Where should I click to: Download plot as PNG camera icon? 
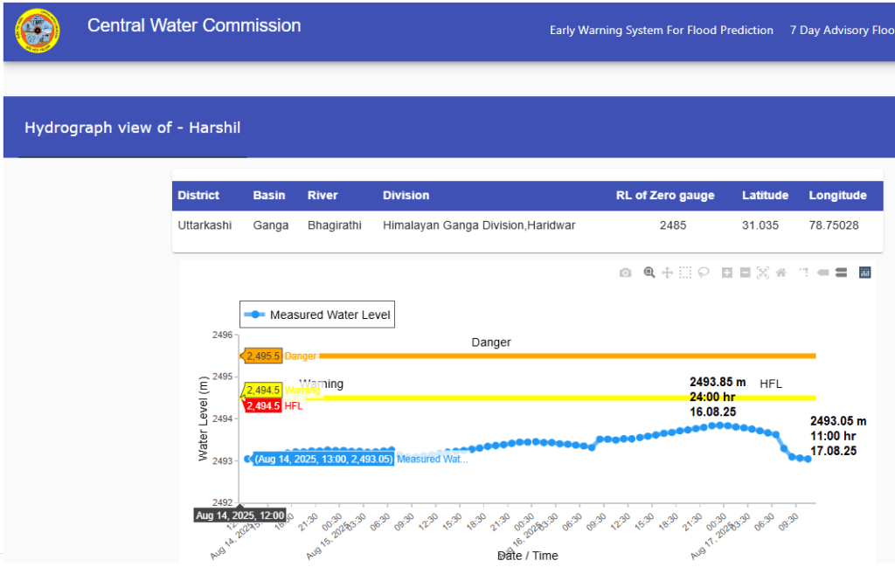[625, 273]
